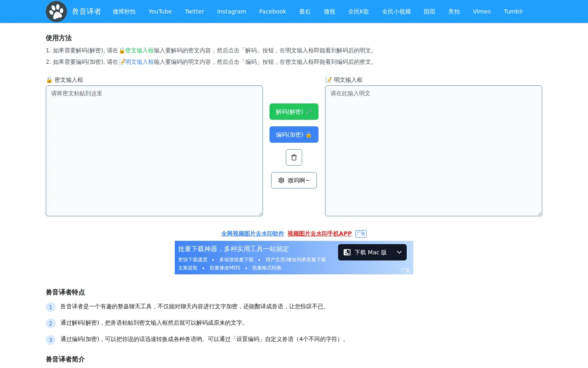Click the 用户主页/播放列表批量下载 banner text
Screen dimensions: 588x368
pyautogui.click(x=296, y=260)
